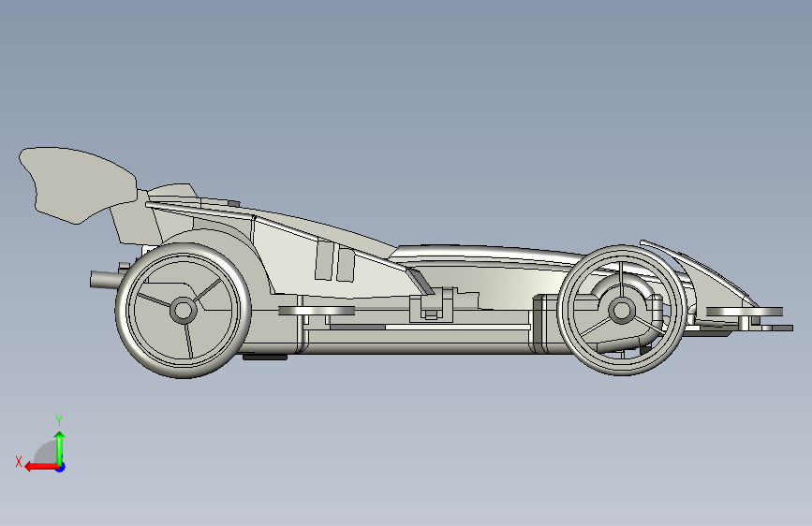Select the side guide roller disc behind rear wheel
The width and height of the screenshot is (812, 526).
tap(317, 311)
